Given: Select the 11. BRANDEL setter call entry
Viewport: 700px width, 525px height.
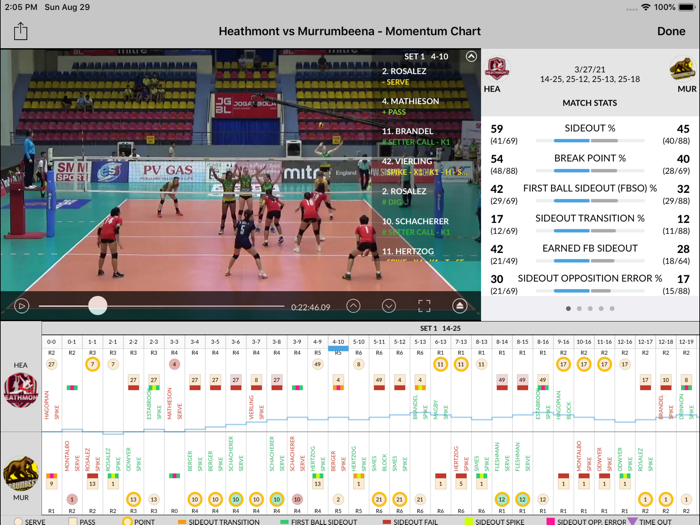Looking at the screenshot, I should (x=416, y=136).
